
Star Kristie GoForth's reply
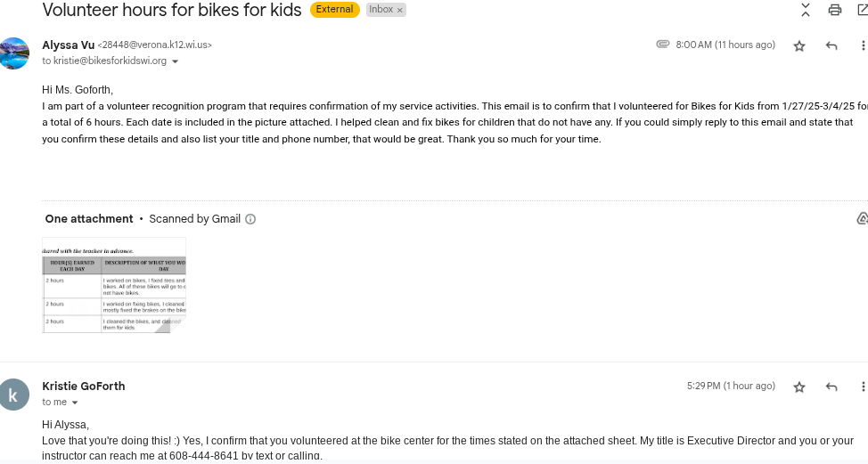click(x=799, y=387)
